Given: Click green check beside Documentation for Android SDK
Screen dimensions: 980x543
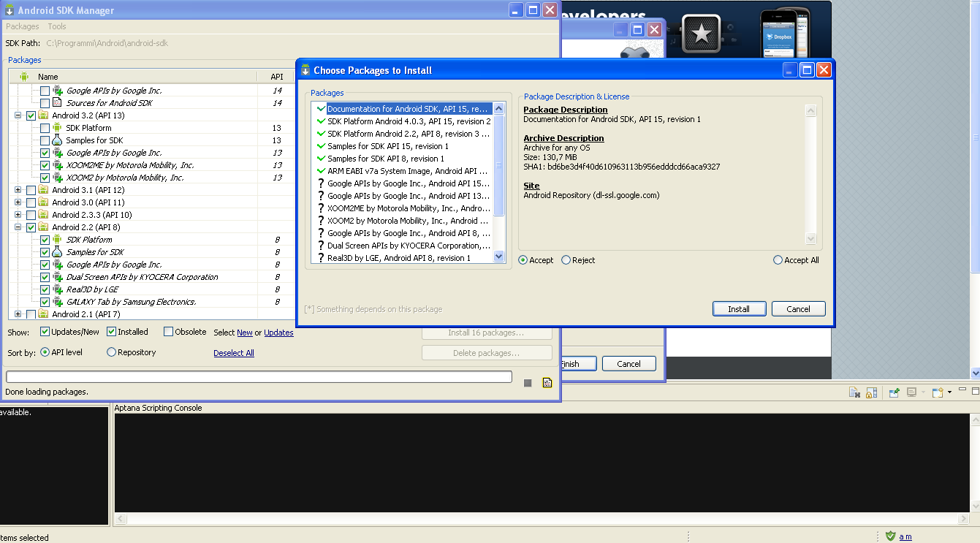Looking at the screenshot, I should [x=321, y=109].
